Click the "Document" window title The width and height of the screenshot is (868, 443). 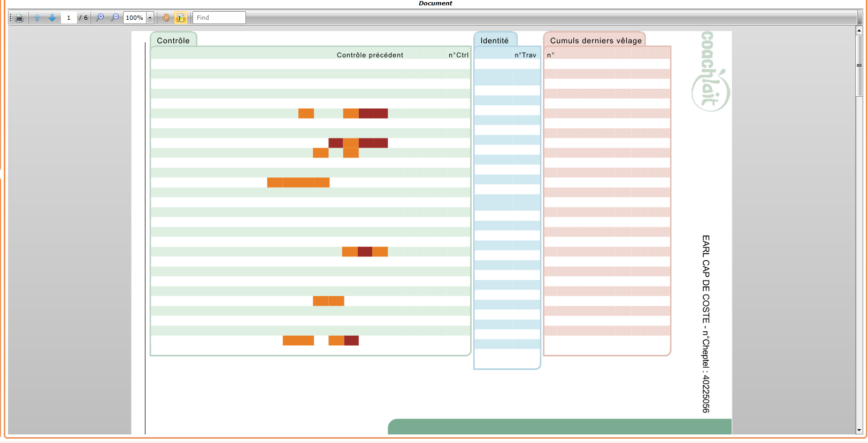coord(435,3)
